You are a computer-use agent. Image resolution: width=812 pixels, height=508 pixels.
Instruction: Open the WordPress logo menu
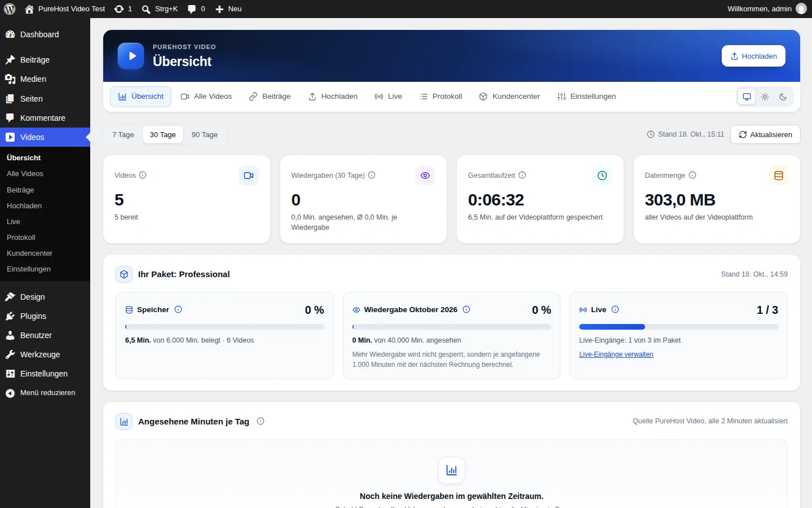point(10,9)
